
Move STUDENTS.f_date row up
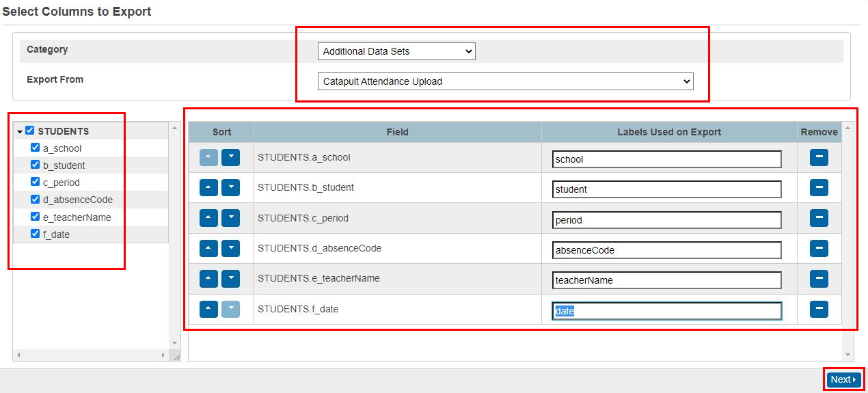pos(208,310)
